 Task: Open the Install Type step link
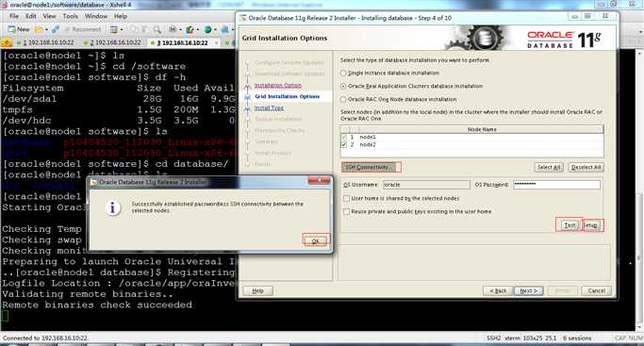click(x=269, y=107)
